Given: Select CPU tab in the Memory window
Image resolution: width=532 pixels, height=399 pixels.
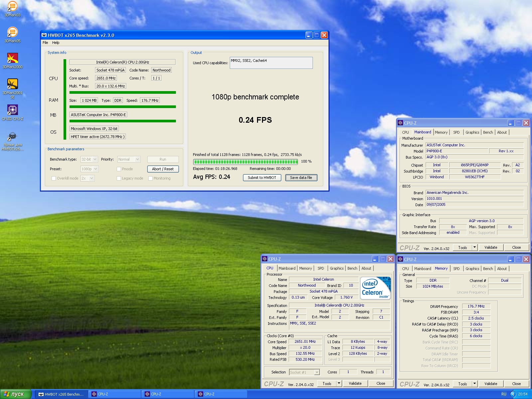Looking at the screenshot, I should pyautogui.click(x=405, y=269).
